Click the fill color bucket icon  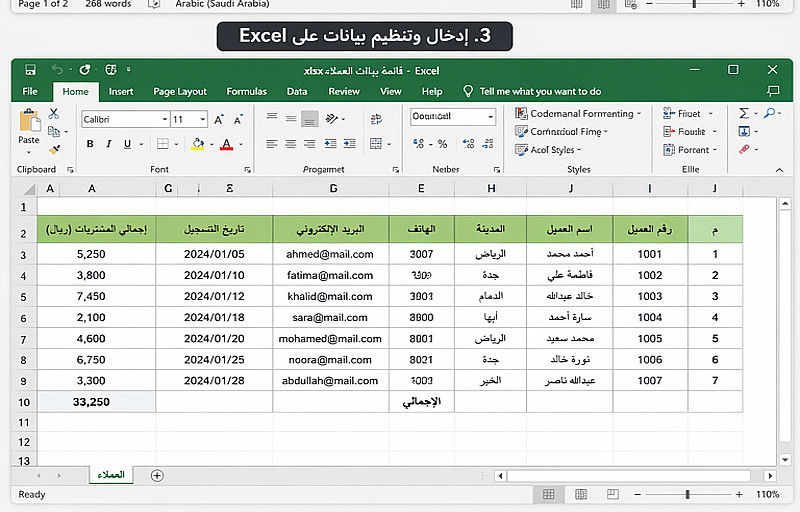(x=198, y=144)
